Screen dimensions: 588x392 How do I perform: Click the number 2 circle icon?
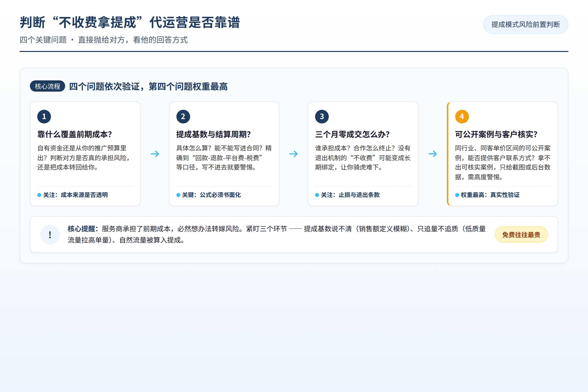point(183,117)
